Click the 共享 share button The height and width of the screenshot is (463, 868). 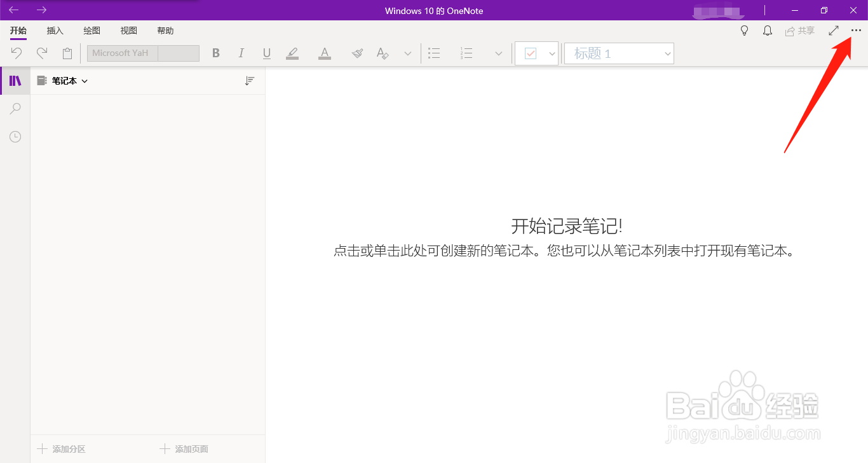coord(800,31)
